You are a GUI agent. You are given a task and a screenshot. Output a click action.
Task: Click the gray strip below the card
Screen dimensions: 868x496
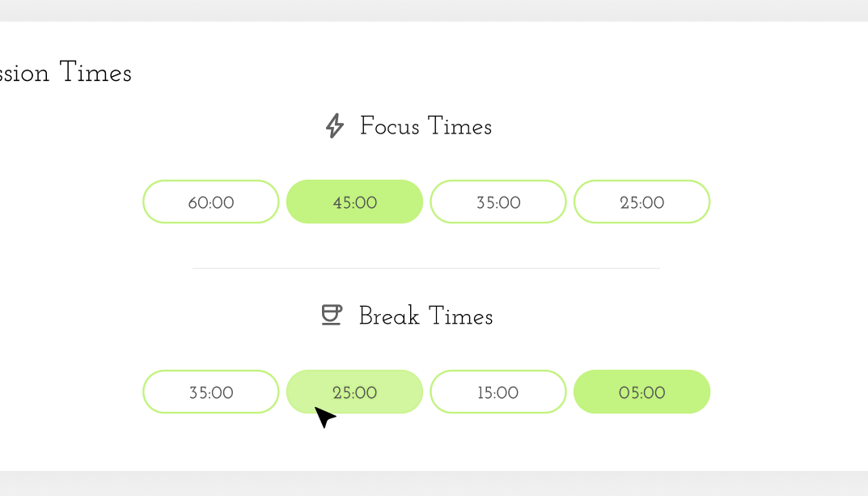click(434, 483)
